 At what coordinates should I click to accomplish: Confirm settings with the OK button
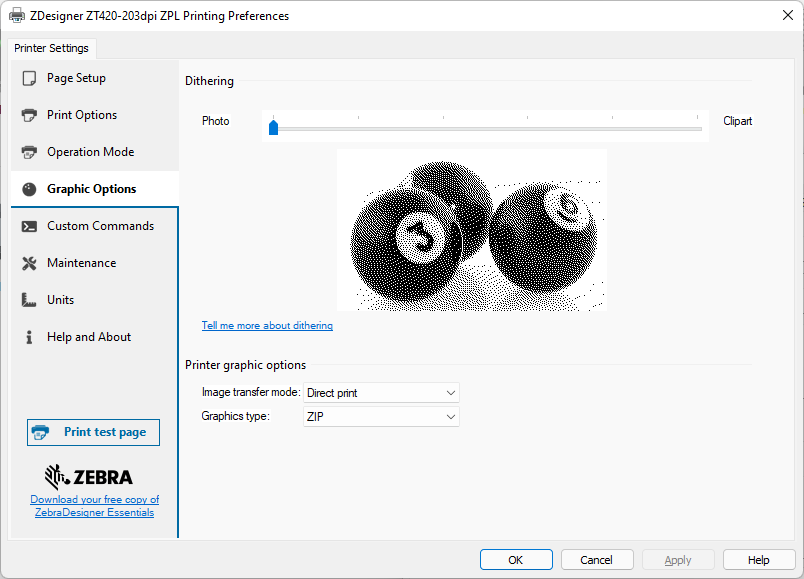pyautogui.click(x=515, y=560)
